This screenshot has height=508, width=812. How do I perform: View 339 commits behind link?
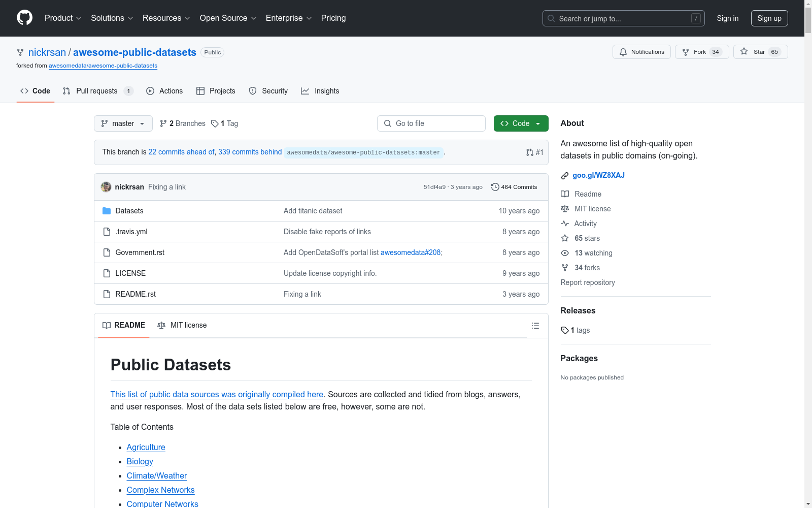coord(250,152)
